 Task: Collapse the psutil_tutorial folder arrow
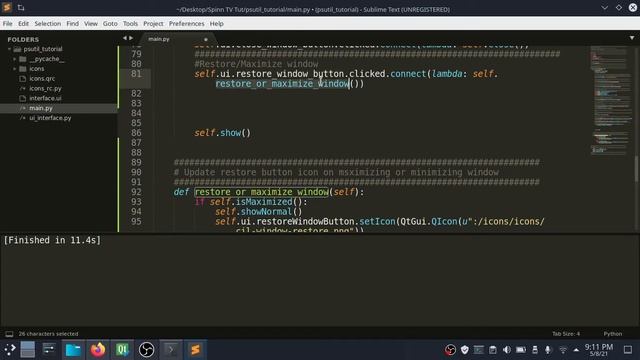click(9, 49)
